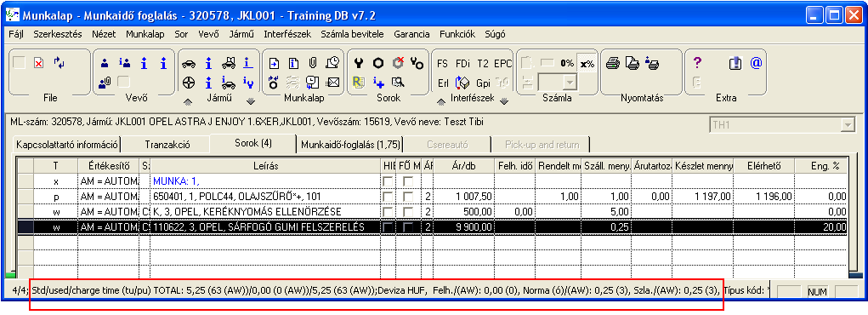Collapse Interfészek toolbar with its up arrow
Viewport: 868px width, 315px height.
pos(441,101)
